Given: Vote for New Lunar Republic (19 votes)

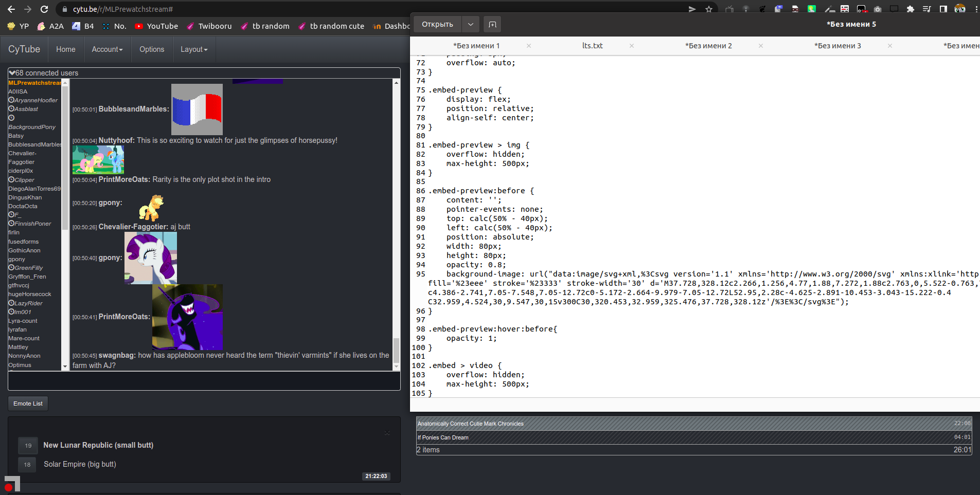Looking at the screenshot, I should (x=28, y=446).
